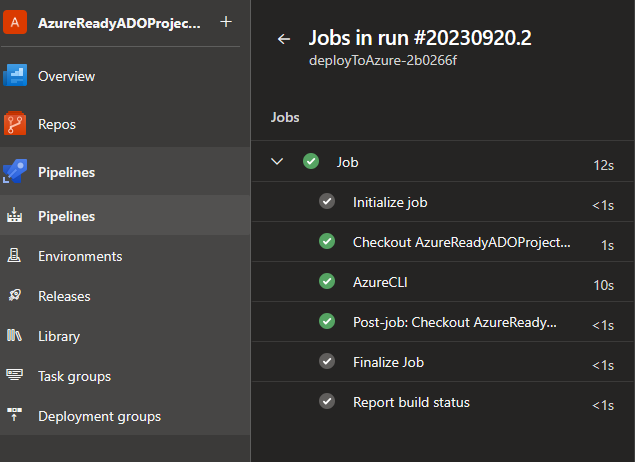Open Deployment groups page
The image size is (635, 462).
tap(100, 417)
